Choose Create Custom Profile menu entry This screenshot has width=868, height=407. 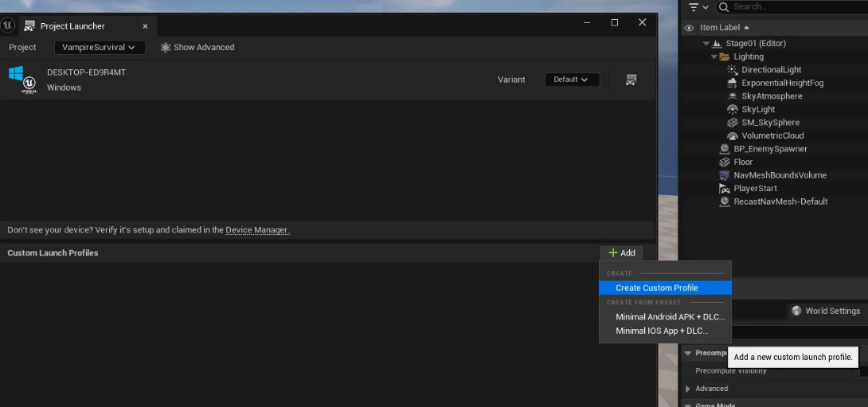665,288
